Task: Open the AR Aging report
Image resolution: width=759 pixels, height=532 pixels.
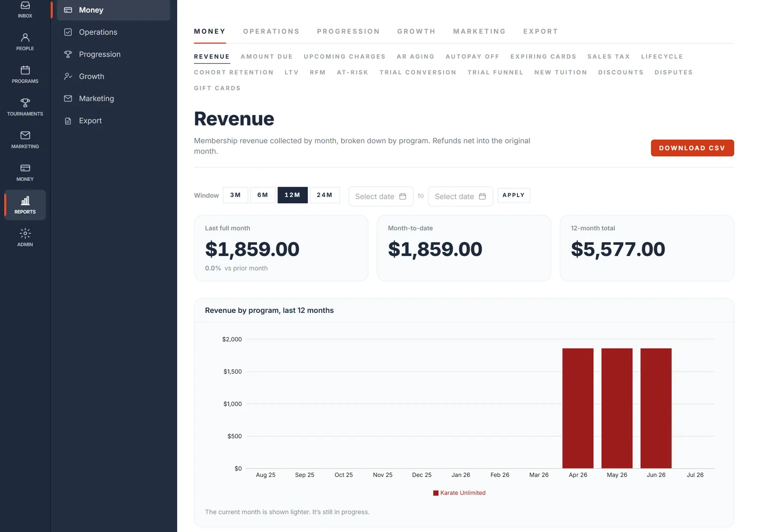Action: (x=416, y=56)
